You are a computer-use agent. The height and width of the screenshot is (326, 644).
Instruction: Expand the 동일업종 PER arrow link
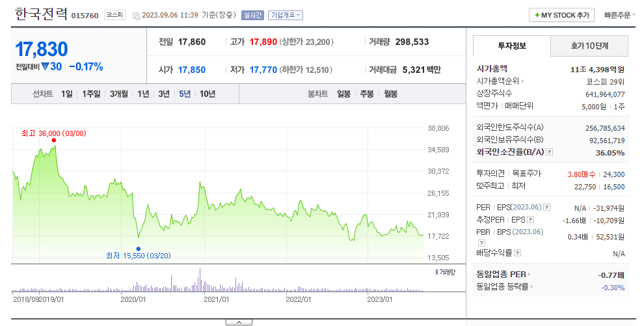pyautogui.click(x=529, y=274)
